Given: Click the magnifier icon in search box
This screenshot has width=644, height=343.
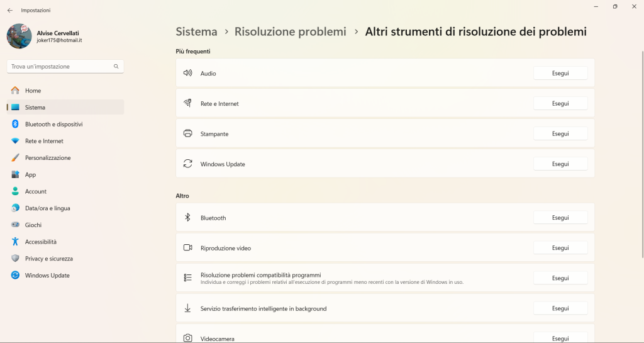Looking at the screenshot, I should [x=116, y=67].
